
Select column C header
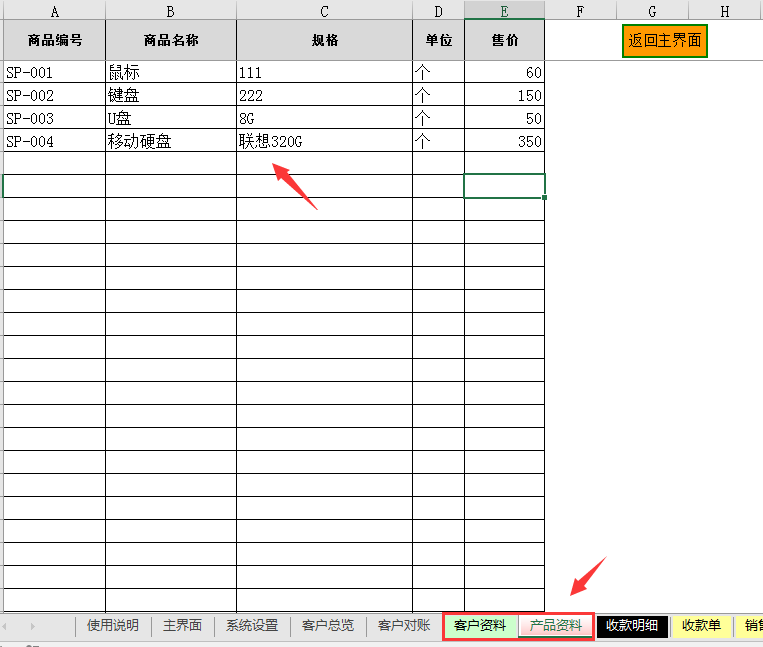coord(325,11)
